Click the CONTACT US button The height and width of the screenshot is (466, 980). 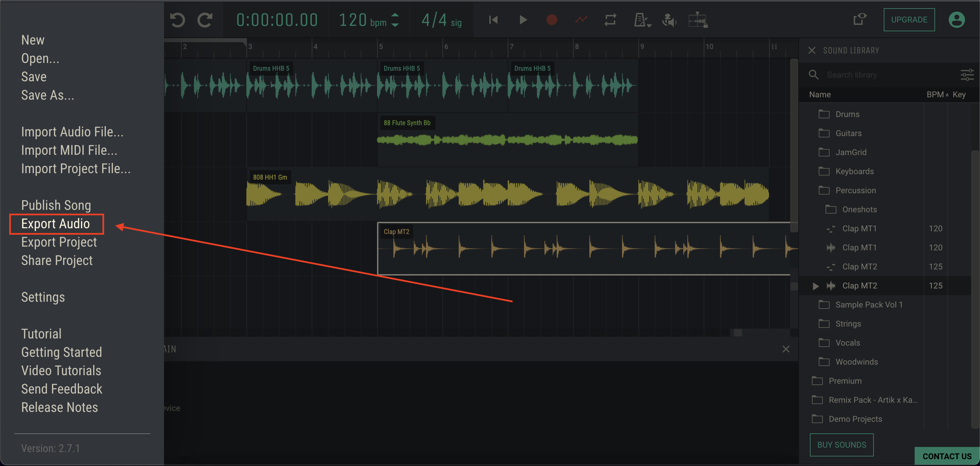click(946, 456)
